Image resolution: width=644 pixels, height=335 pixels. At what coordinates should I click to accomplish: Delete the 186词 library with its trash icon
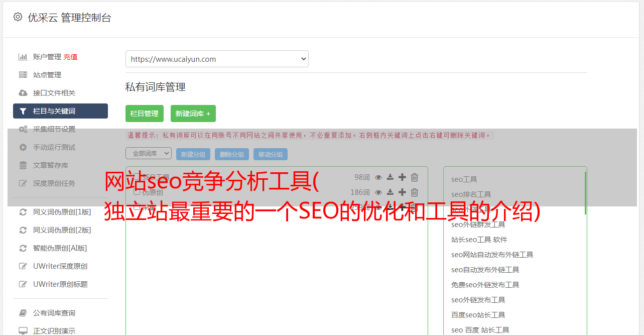[x=415, y=192]
